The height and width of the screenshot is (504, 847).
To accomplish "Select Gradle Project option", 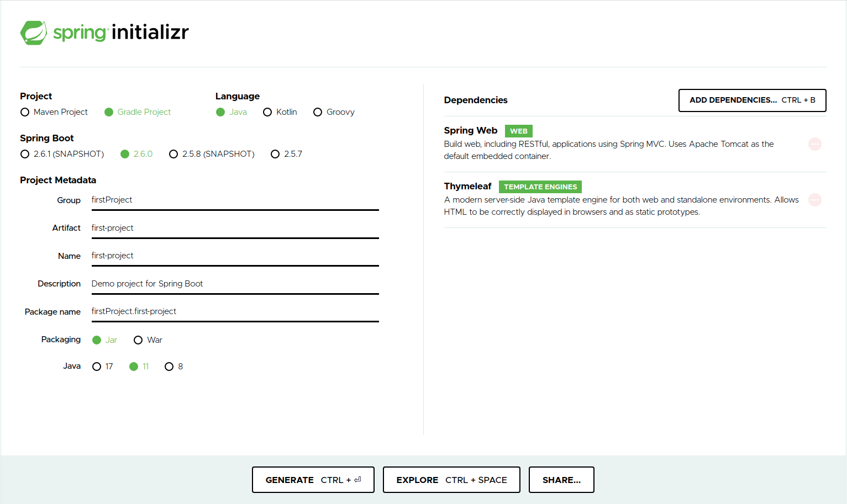I will 138,112.
